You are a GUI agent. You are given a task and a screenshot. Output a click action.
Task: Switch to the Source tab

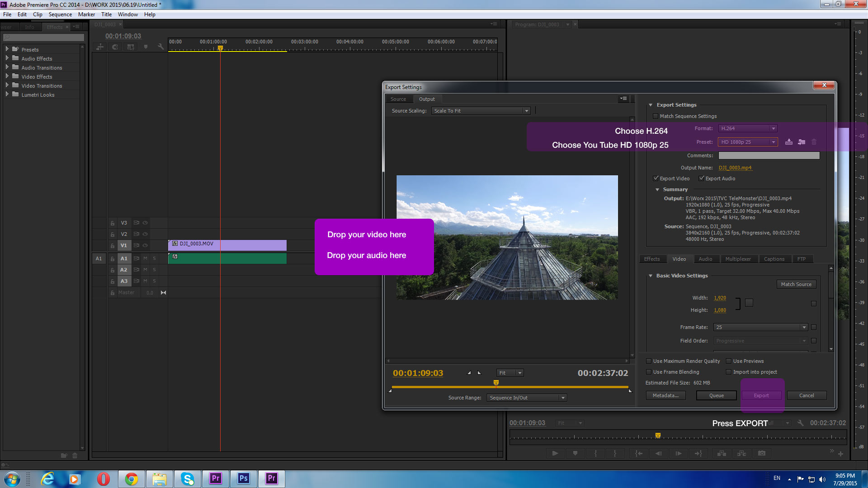point(398,99)
